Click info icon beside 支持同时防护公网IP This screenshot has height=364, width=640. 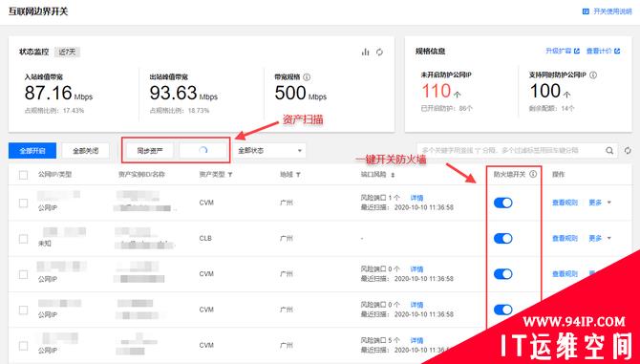(593, 75)
